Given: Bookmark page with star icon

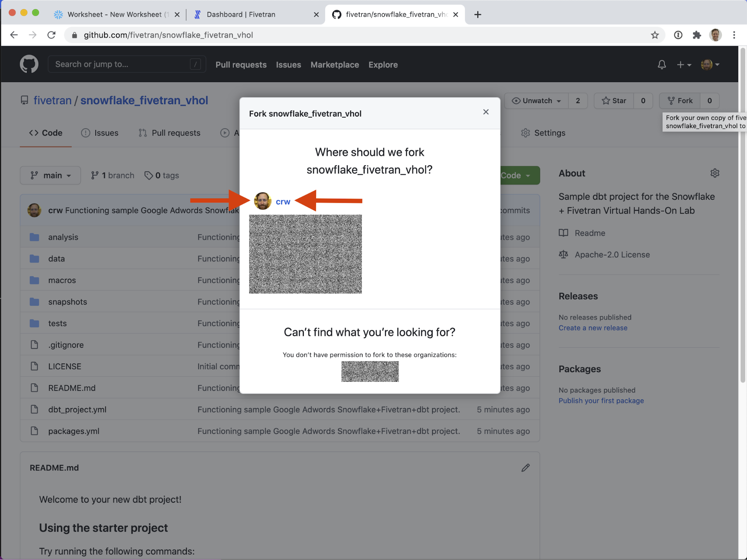Looking at the screenshot, I should pyautogui.click(x=655, y=35).
